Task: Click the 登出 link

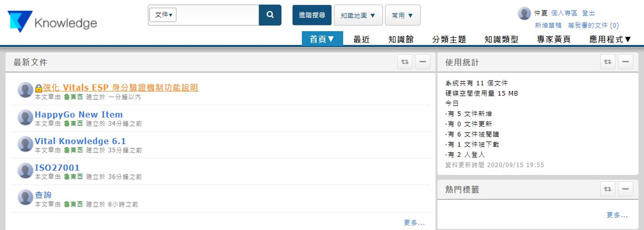Action: [x=588, y=13]
